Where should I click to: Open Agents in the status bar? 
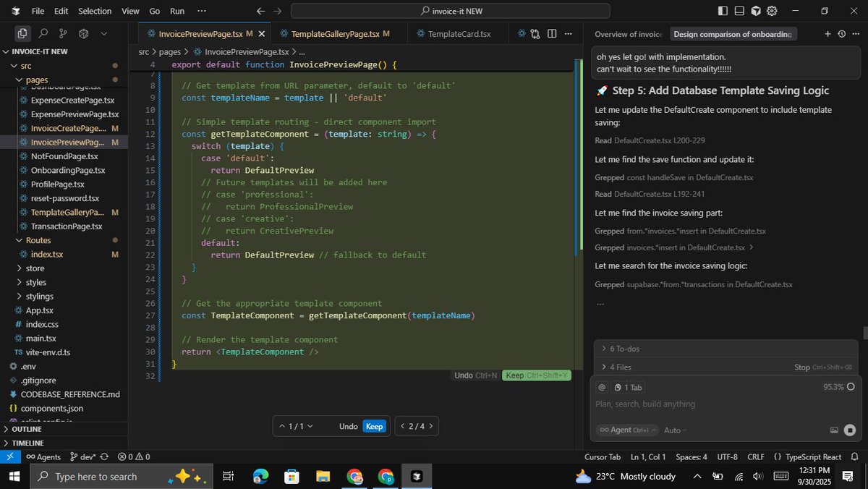pyautogui.click(x=43, y=456)
